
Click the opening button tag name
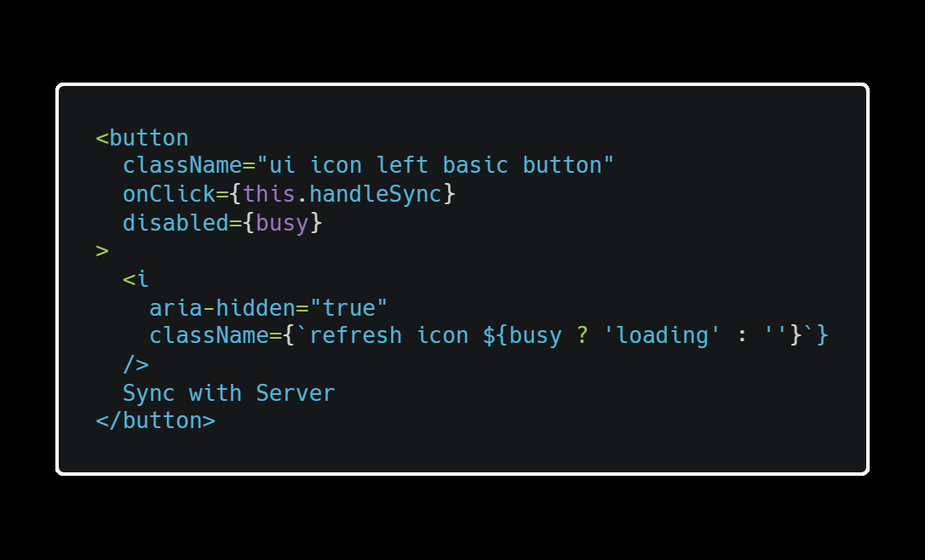(x=149, y=138)
